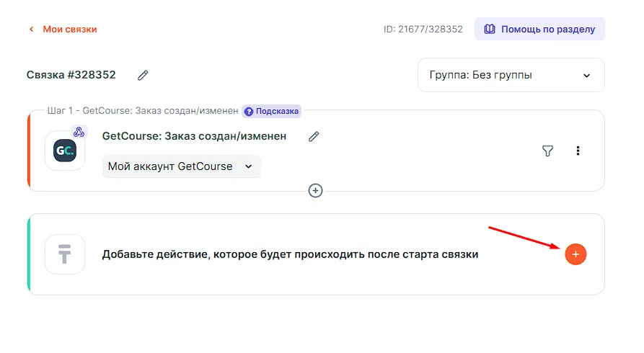Screen dimensions: 644x353
Task: Rename step using pencil next to GetCourse title
Action: pos(313,136)
